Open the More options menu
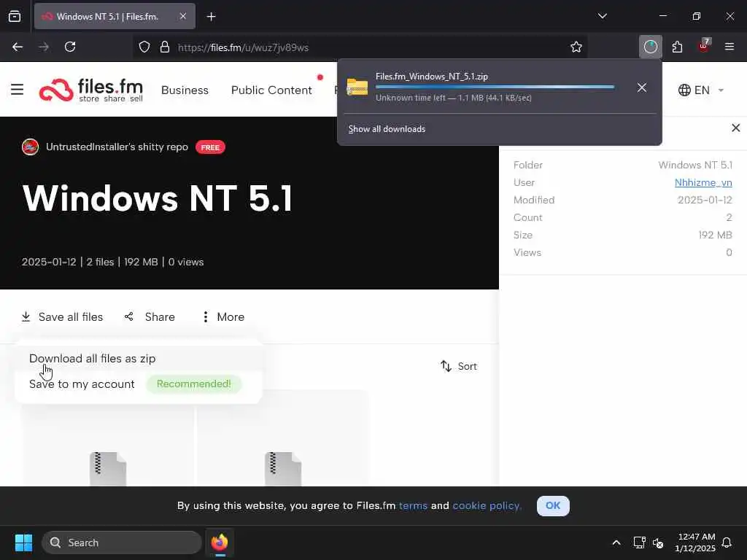This screenshot has width=747, height=560. pyautogui.click(x=223, y=316)
